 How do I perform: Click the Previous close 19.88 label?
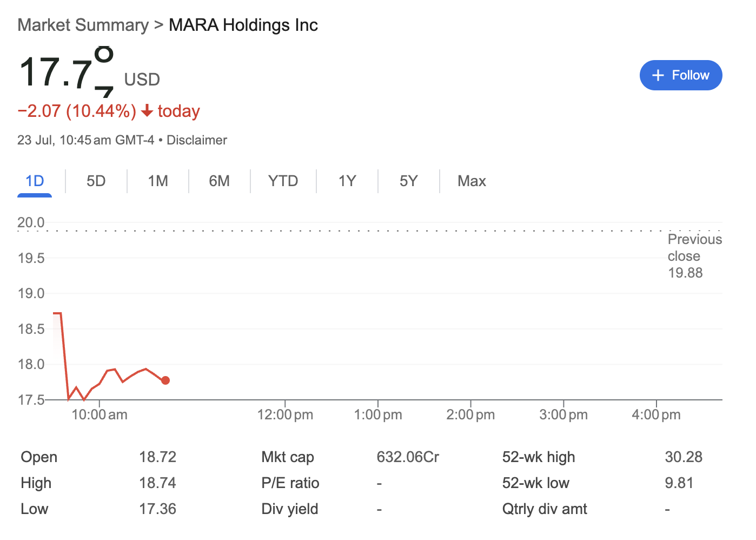pyautogui.click(x=695, y=256)
